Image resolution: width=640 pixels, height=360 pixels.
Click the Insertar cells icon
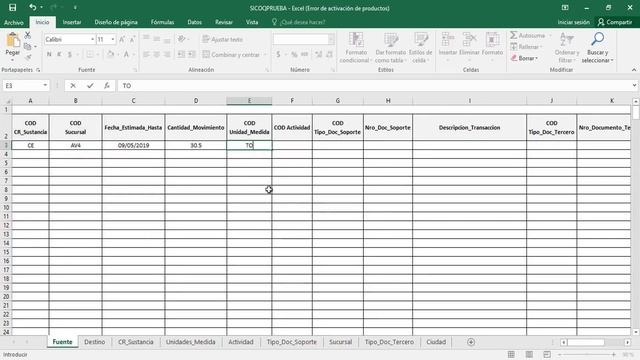pyautogui.click(x=448, y=40)
